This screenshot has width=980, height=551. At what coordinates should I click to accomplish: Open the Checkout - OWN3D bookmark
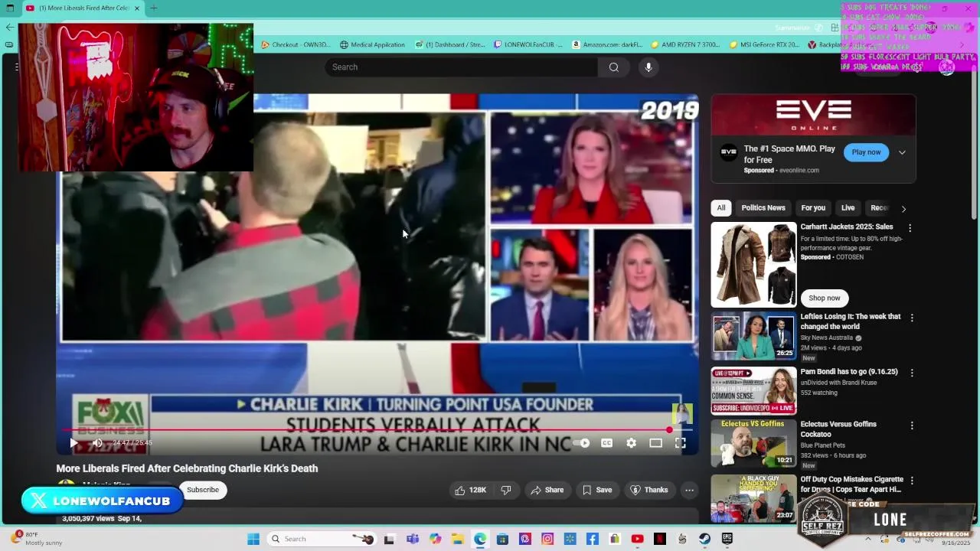296,44
